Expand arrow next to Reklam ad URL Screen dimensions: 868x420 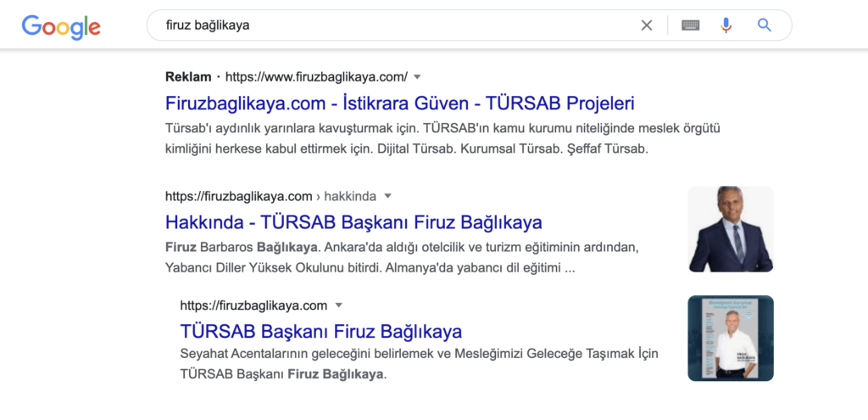pyautogui.click(x=418, y=77)
